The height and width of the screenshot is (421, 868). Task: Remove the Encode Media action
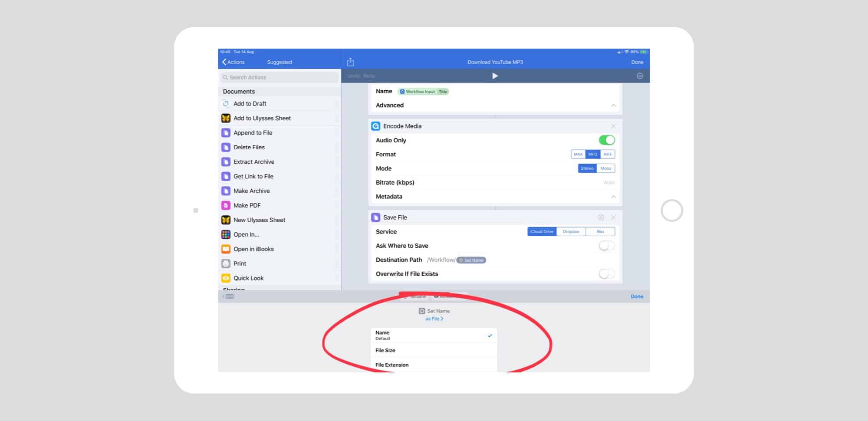tap(613, 126)
